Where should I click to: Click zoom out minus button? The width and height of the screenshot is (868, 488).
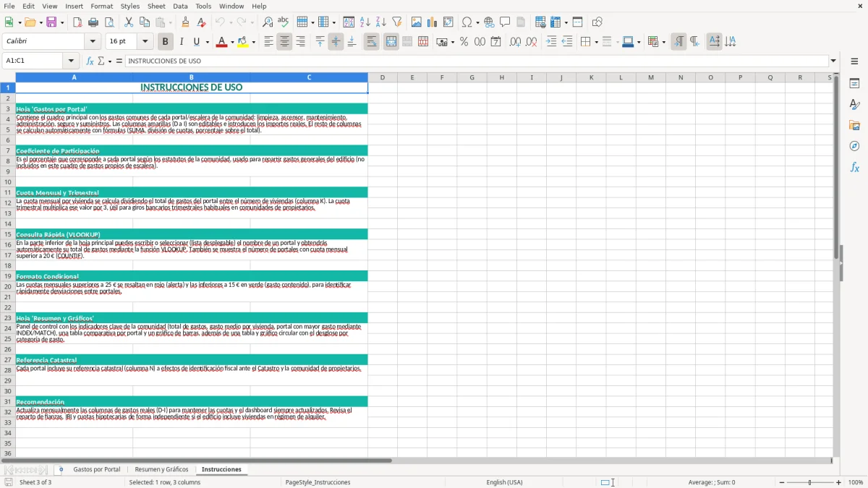click(782, 482)
